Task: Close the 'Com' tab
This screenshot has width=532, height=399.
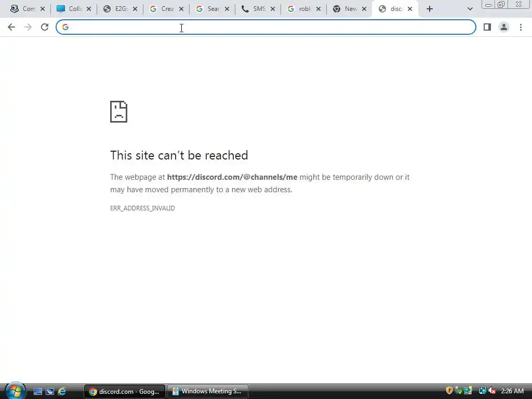Action: point(43,9)
